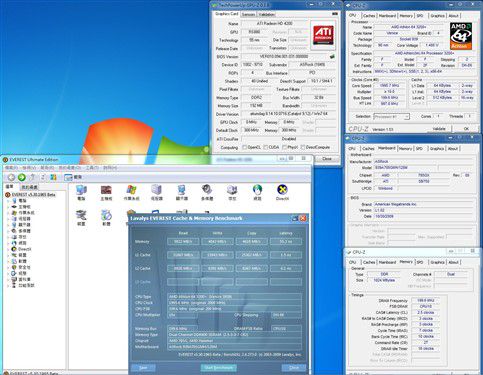Open About tab in middle CPU-Z Mainboard window
This screenshot has height=375, width=483.
point(453,148)
